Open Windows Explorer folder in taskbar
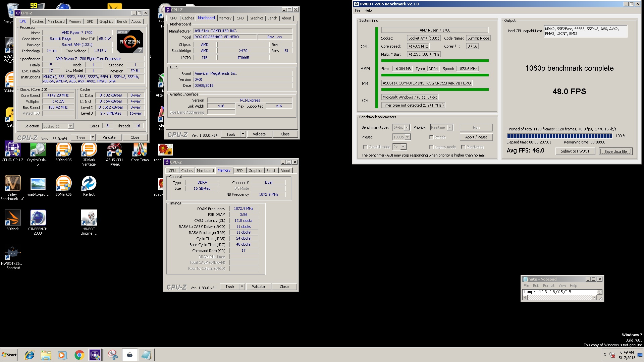Image resolution: width=644 pixels, height=362 pixels. click(46, 355)
